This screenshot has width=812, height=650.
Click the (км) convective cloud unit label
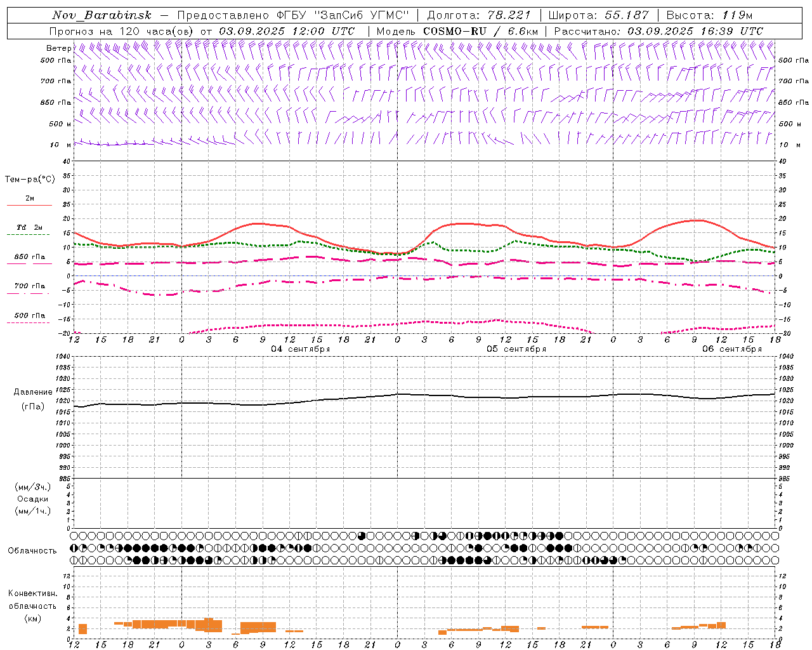click(x=32, y=618)
